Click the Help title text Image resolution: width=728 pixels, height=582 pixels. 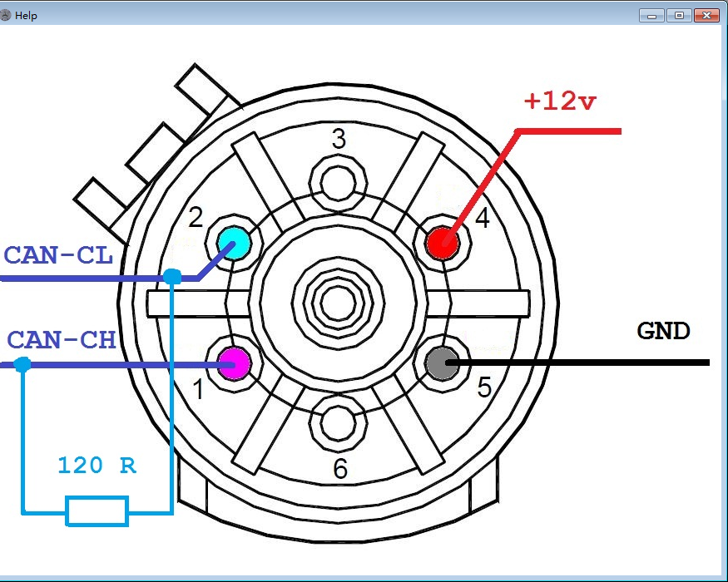[x=26, y=16]
